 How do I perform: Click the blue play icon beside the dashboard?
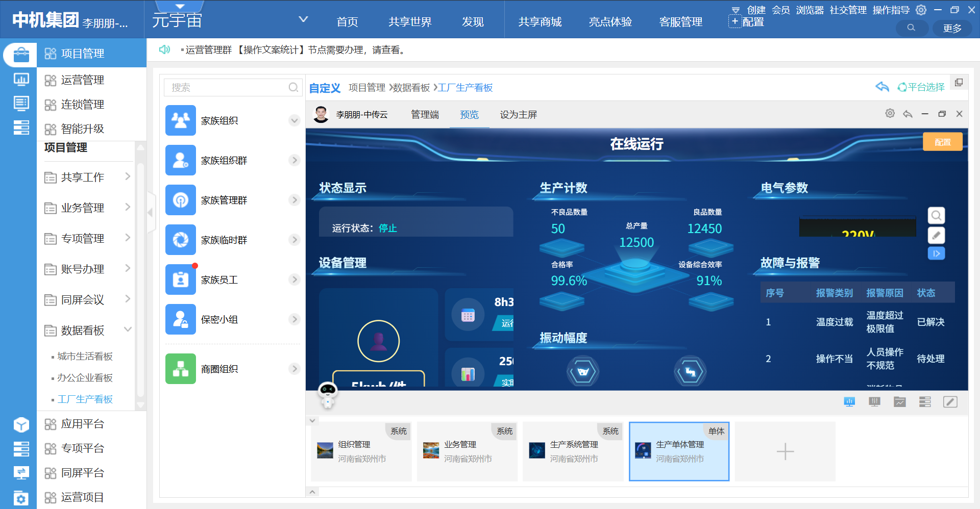click(936, 253)
